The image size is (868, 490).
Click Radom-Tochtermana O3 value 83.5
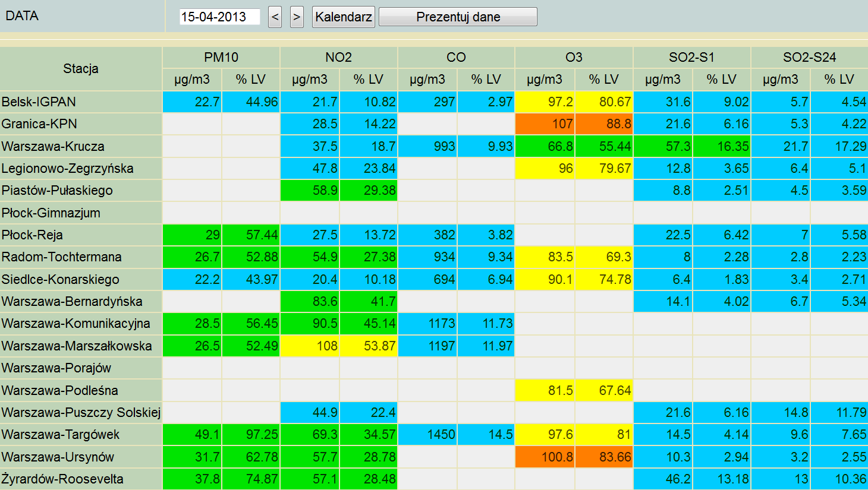point(545,257)
